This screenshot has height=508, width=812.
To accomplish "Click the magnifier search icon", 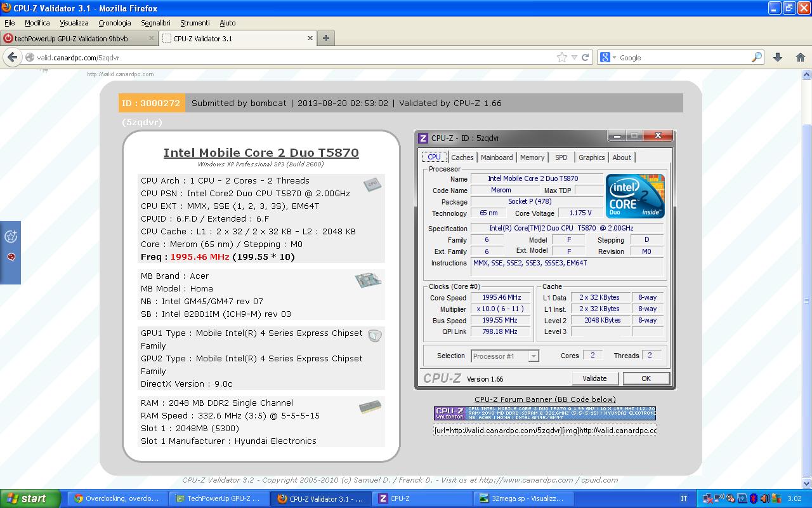I will click(x=756, y=57).
